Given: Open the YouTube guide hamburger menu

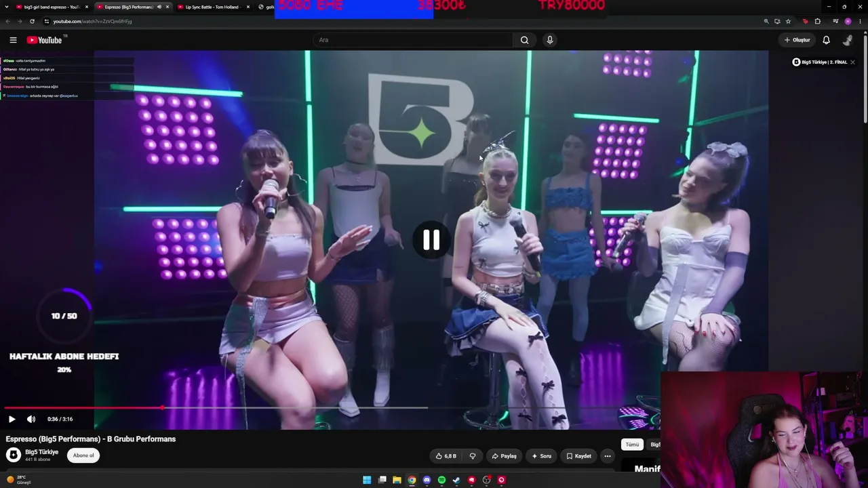Looking at the screenshot, I should pos(13,40).
